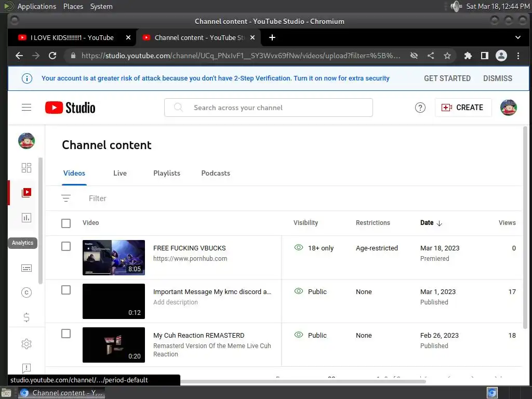Click the filter lines icon
The image size is (532, 399).
(66, 198)
